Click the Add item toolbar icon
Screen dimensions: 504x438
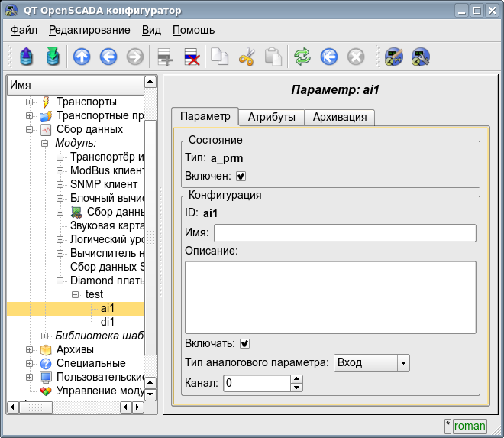coord(165,57)
